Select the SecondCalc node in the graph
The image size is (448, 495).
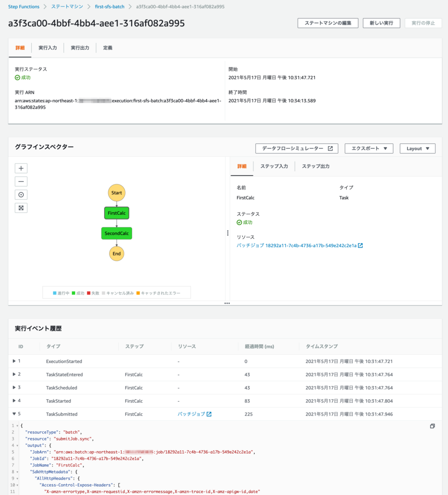(117, 233)
